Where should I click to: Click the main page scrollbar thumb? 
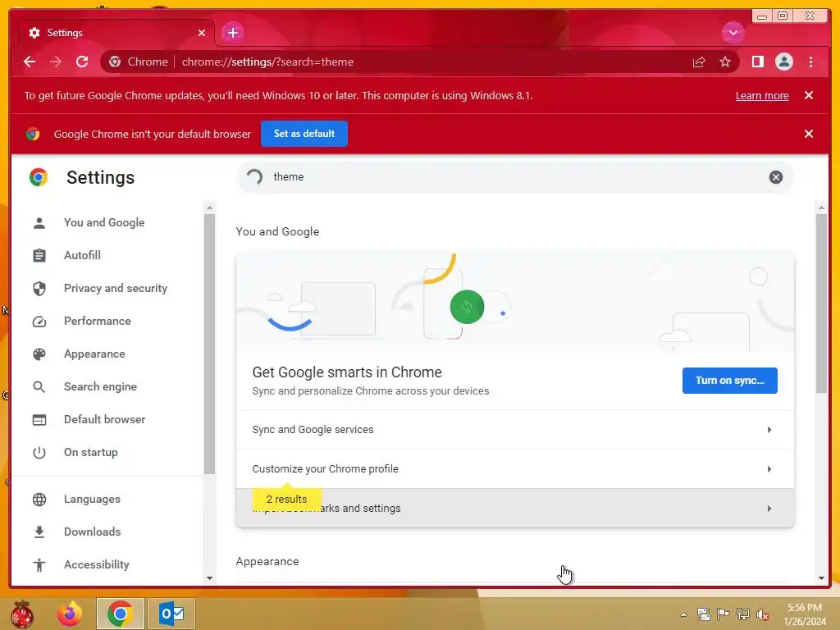point(821,304)
